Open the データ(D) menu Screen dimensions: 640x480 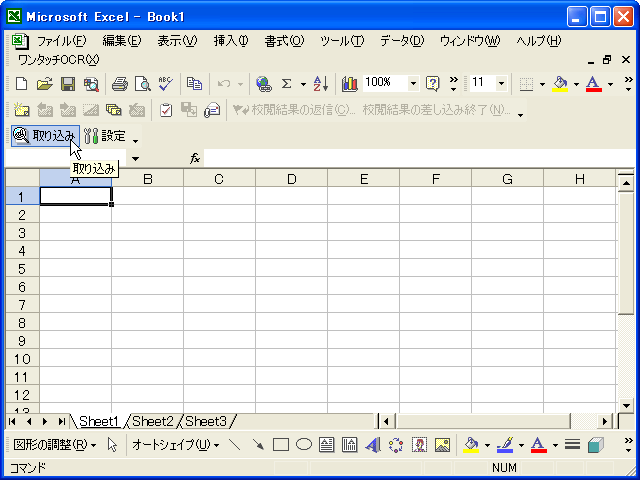(402, 41)
